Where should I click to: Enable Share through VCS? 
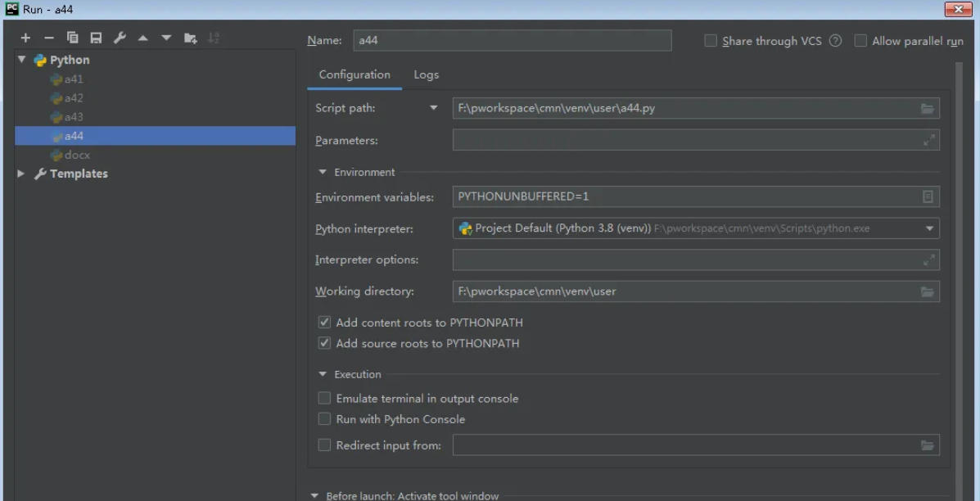709,41
